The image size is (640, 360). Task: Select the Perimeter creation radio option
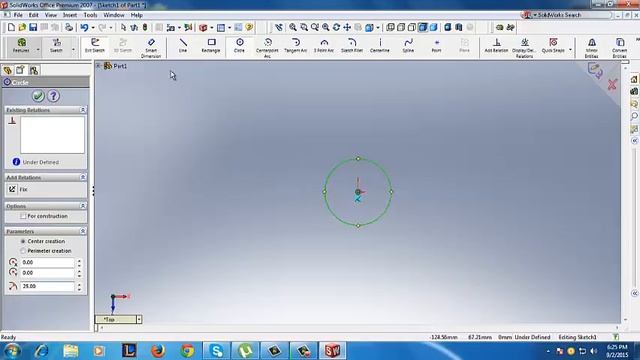click(23, 251)
